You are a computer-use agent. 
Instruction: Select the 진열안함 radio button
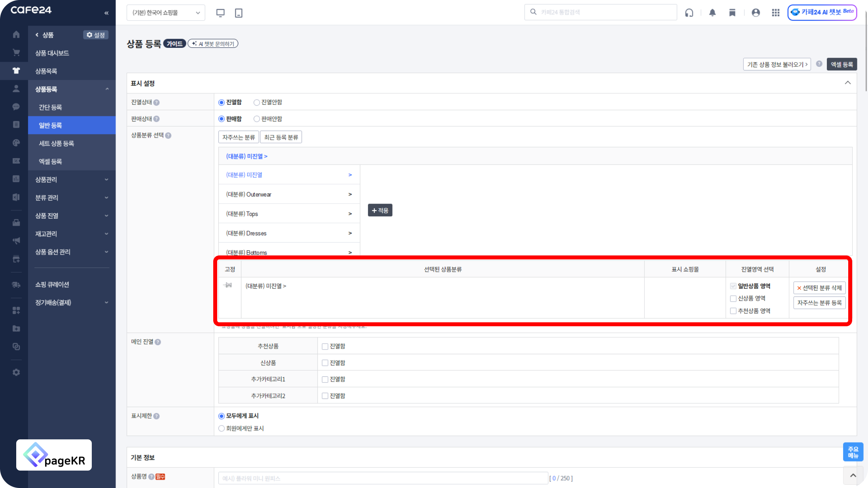[x=257, y=102]
